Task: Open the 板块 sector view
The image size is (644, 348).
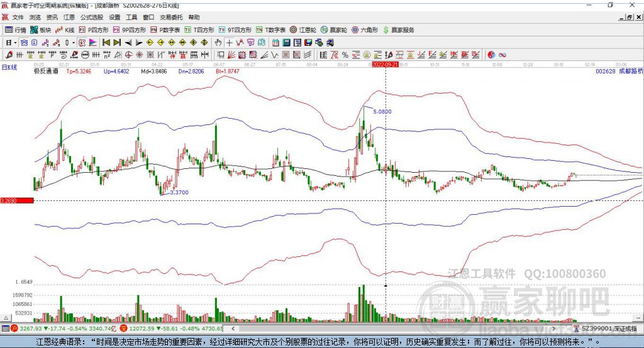Action: click(x=41, y=30)
